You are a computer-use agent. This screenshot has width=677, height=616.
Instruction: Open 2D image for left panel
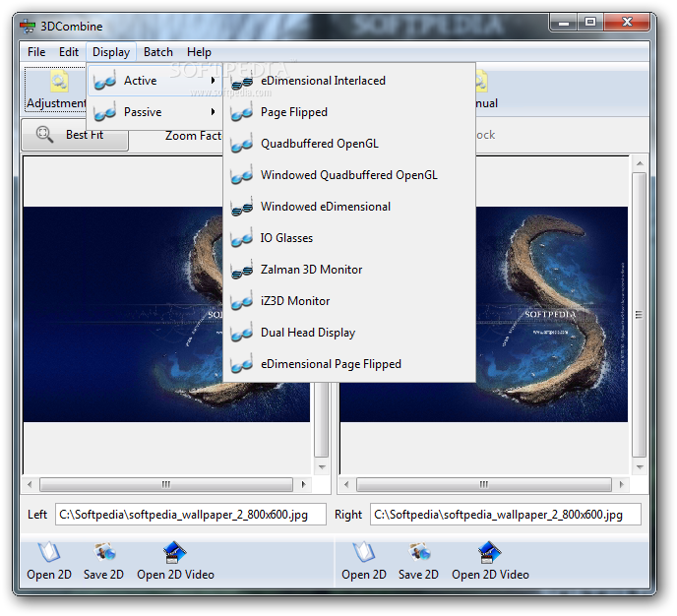49,561
